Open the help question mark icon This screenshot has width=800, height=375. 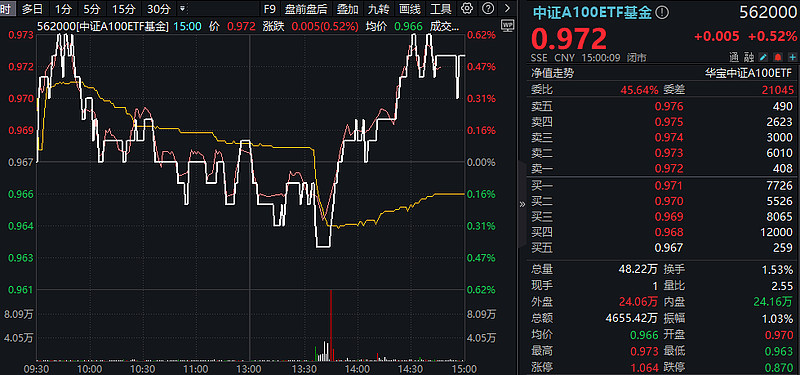pyautogui.click(x=488, y=9)
